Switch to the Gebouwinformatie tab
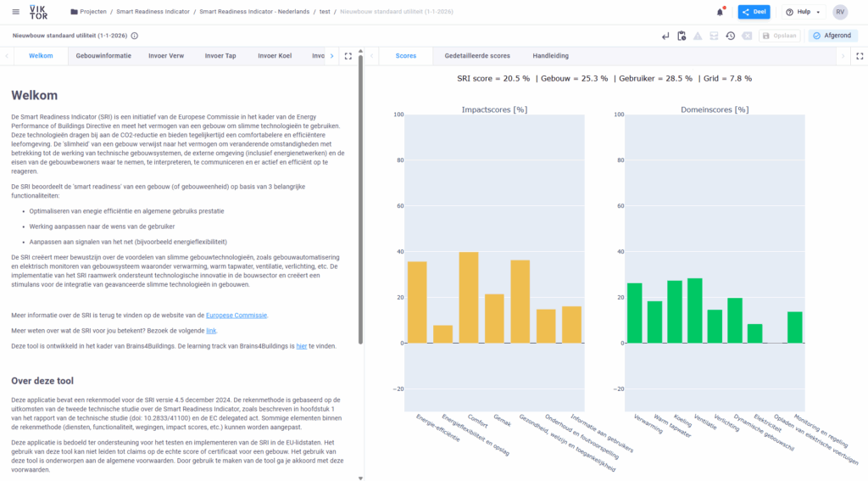Screen dimensions: 868x481 [x=103, y=56]
